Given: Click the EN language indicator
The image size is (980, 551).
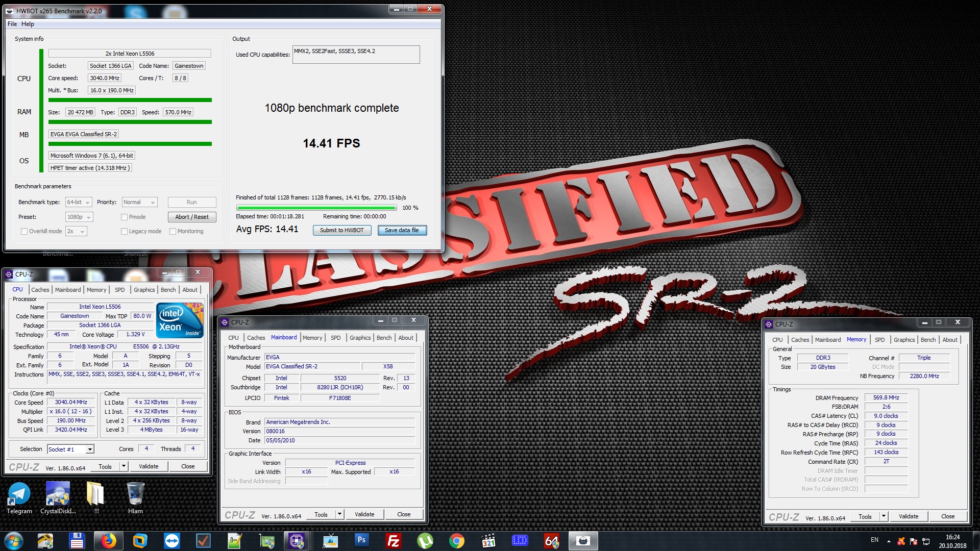Looking at the screenshot, I should click(874, 540).
